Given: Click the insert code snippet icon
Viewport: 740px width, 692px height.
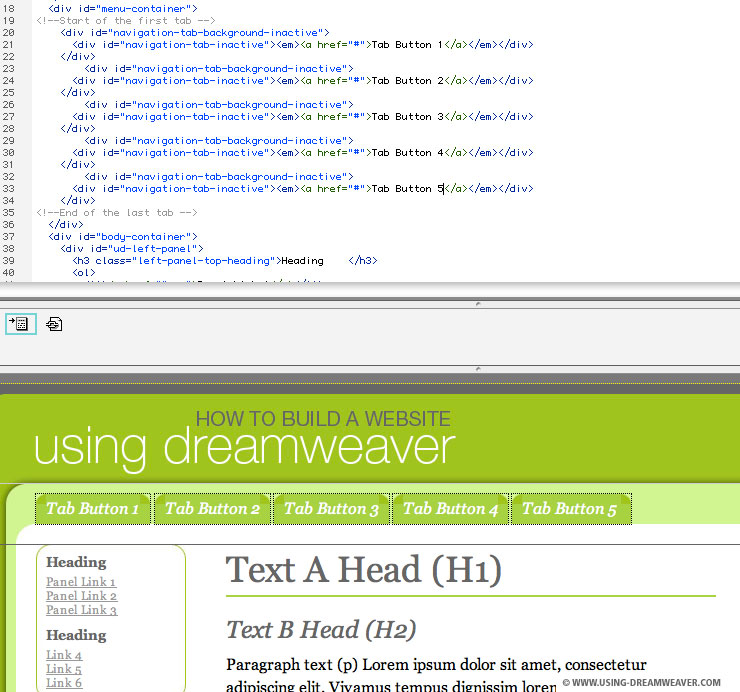Looking at the screenshot, I should click(21, 324).
